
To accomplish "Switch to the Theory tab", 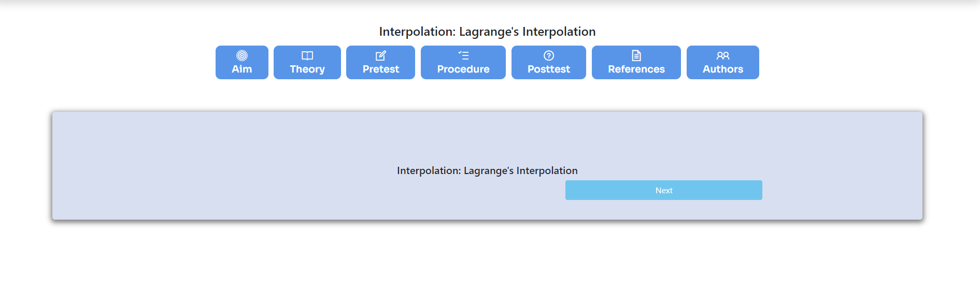I will (307, 62).
